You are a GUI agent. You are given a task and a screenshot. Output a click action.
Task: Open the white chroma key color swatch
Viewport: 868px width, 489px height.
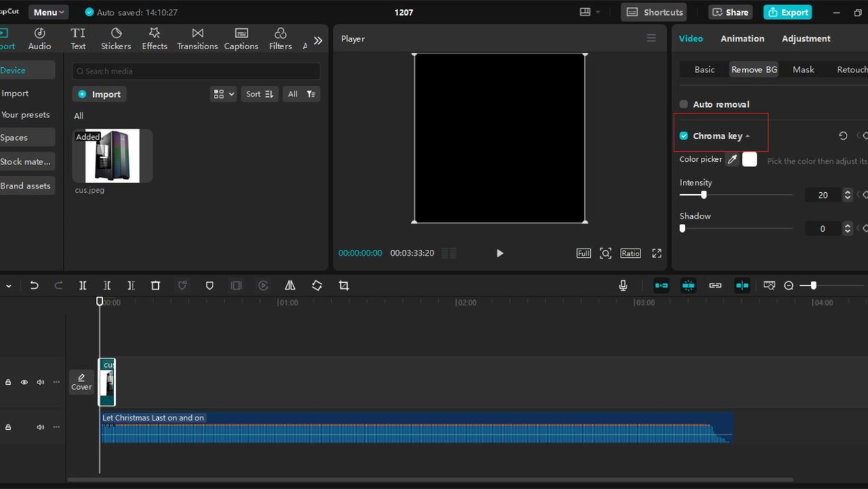pyautogui.click(x=749, y=159)
